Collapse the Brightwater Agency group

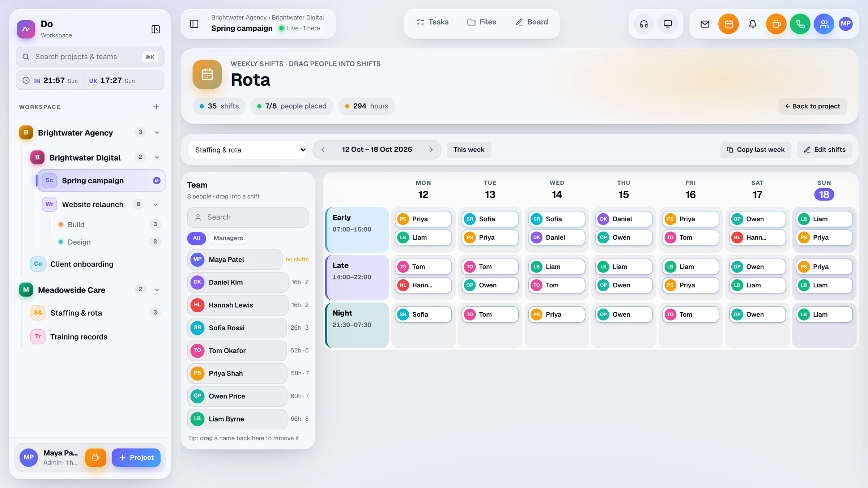tap(157, 133)
